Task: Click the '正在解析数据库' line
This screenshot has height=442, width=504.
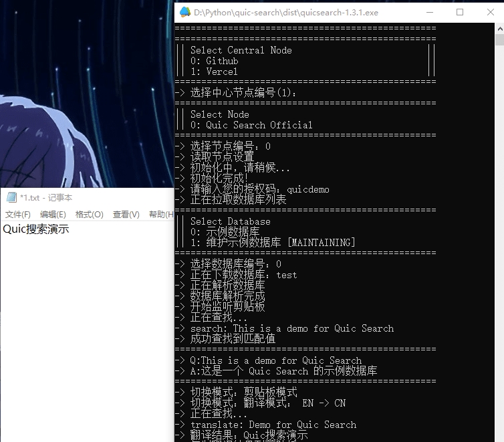Action: coord(220,285)
